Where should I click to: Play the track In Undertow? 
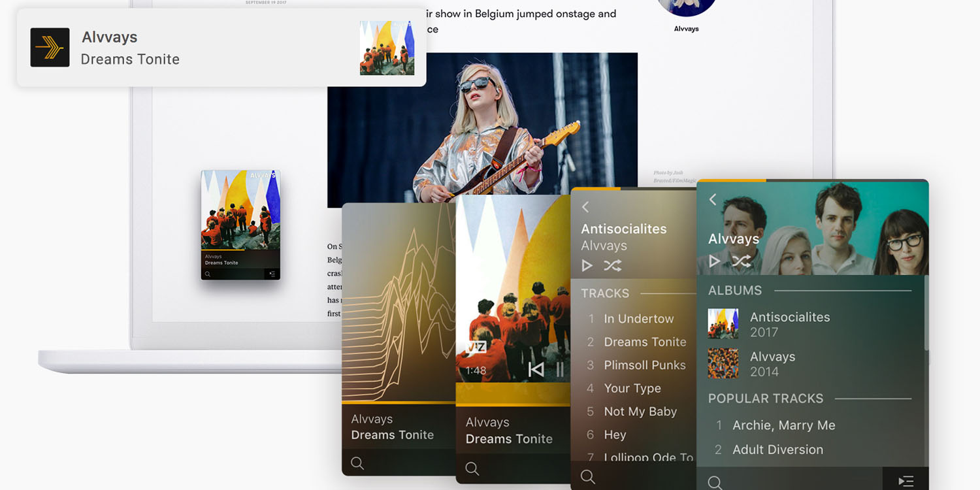[638, 318]
